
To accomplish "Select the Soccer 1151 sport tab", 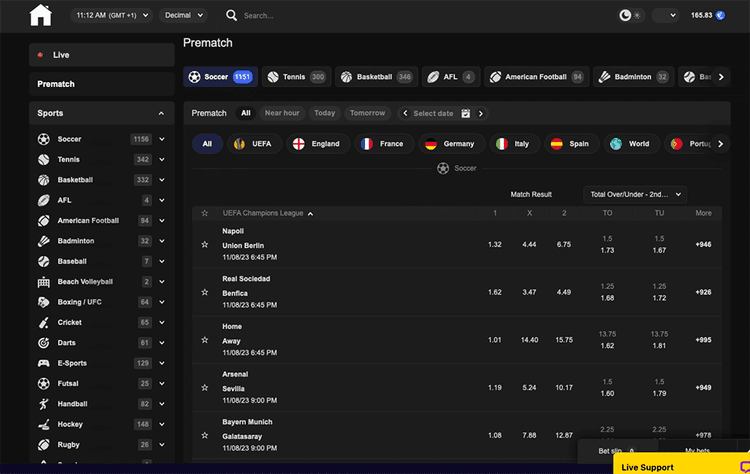I will (x=221, y=77).
